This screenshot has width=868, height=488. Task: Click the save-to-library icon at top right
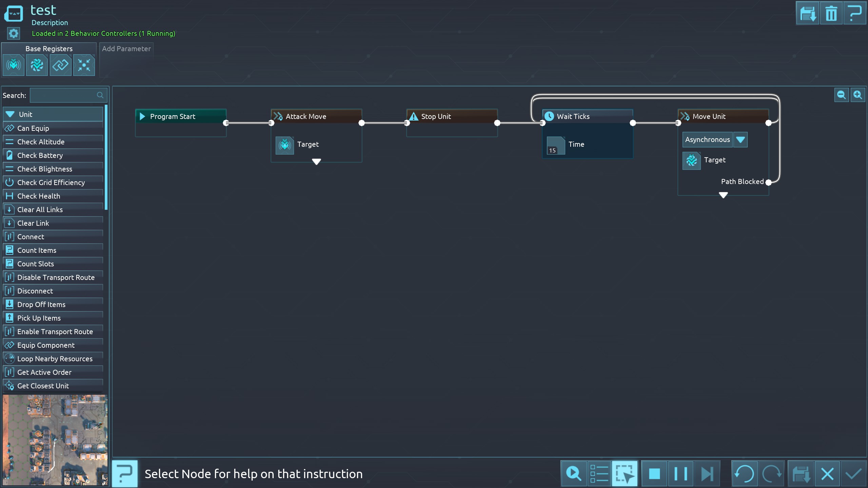tap(808, 14)
